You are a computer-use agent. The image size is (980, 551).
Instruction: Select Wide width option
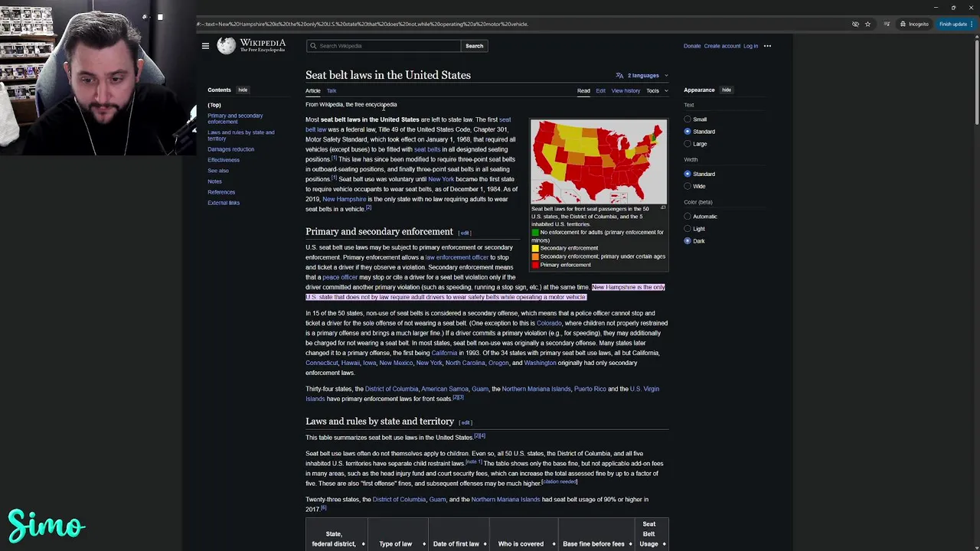[x=688, y=186]
